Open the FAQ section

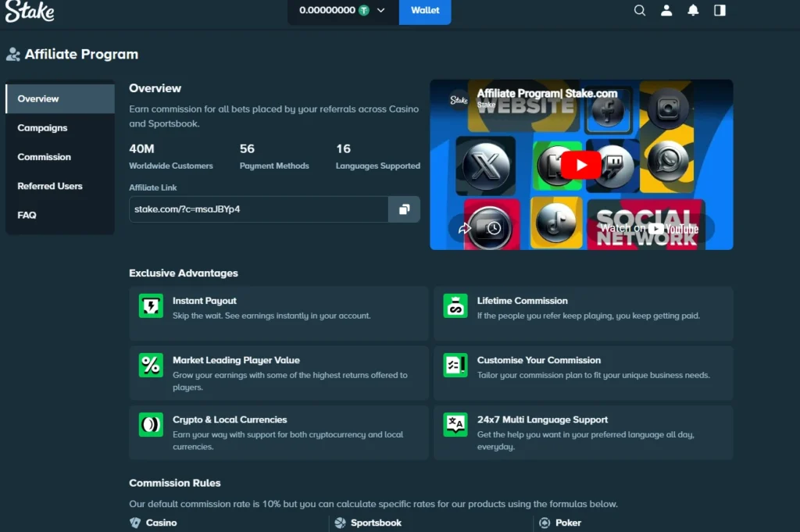pyautogui.click(x=27, y=215)
